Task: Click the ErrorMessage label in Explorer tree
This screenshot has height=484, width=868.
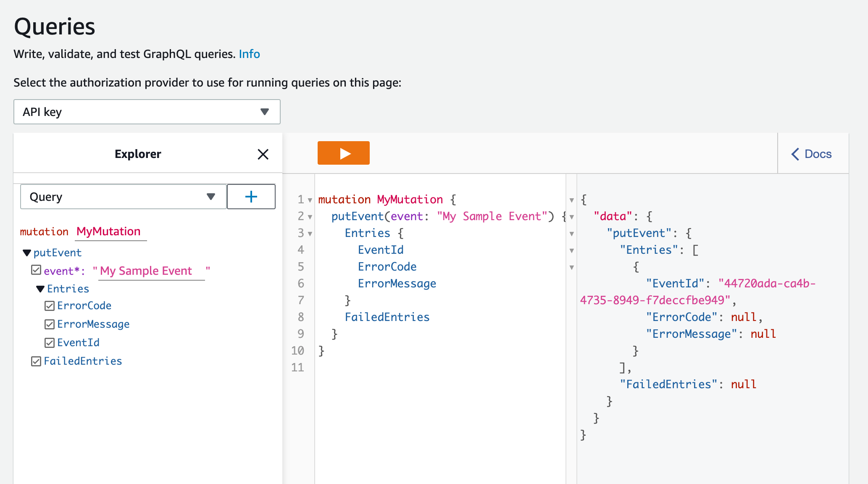Action: click(93, 324)
